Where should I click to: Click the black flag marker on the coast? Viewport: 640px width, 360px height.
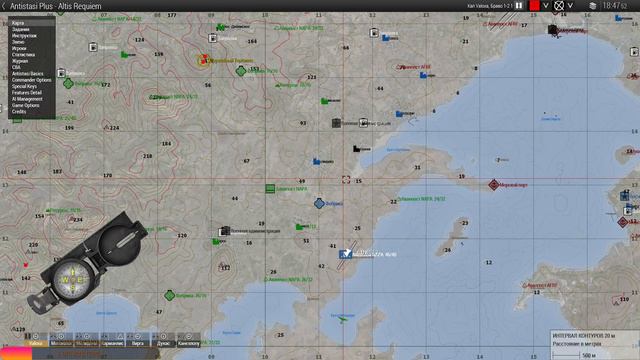pos(357,149)
